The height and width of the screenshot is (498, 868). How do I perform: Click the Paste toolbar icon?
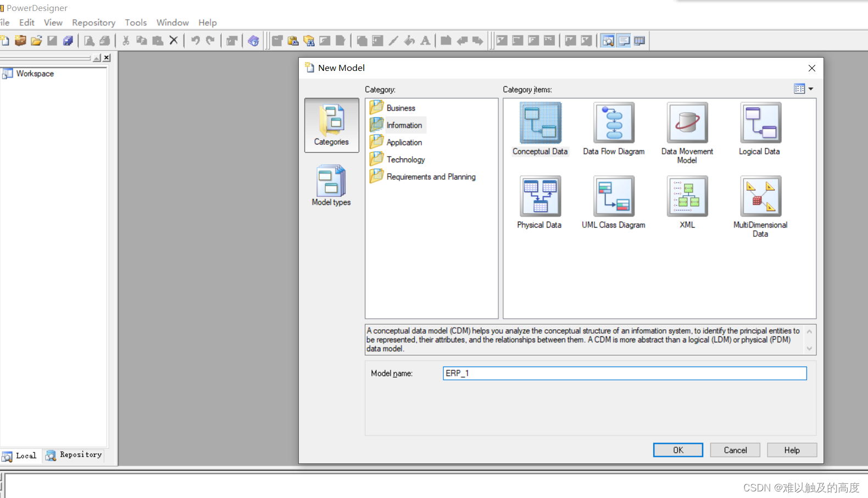(x=158, y=41)
